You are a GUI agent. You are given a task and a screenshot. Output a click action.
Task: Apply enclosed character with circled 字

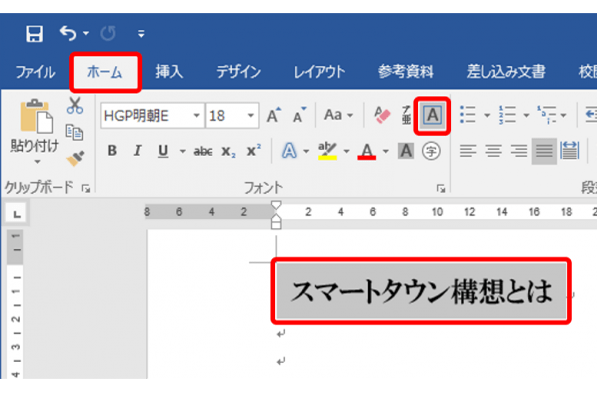point(431,151)
